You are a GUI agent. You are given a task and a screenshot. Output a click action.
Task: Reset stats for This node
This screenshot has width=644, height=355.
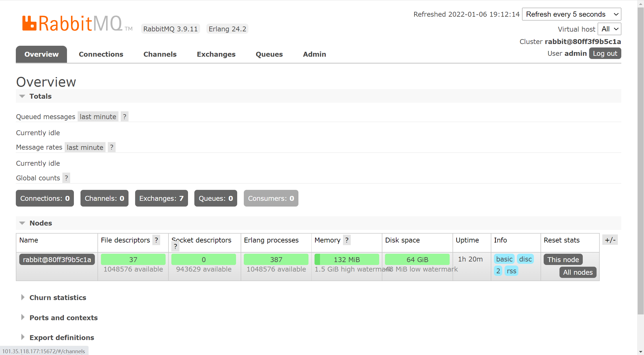563,259
